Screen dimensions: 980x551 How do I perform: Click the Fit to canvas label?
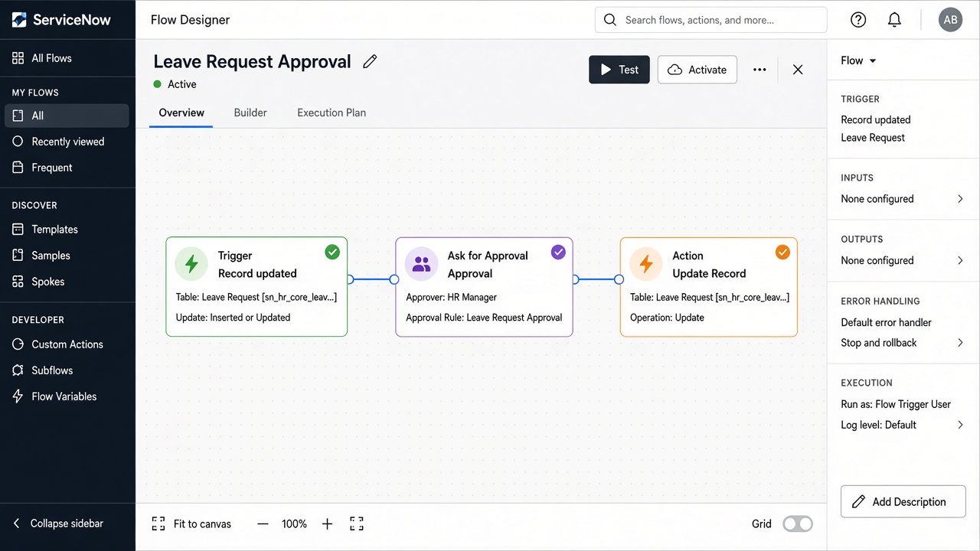click(x=202, y=523)
